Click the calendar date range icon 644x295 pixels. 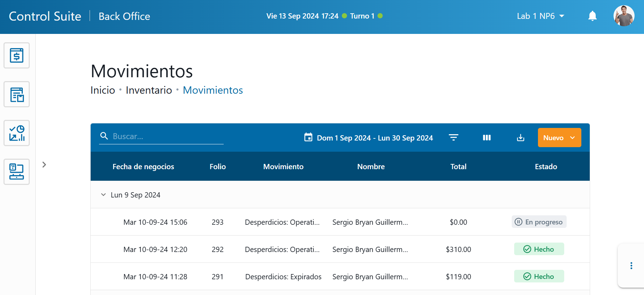pyautogui.click(x=308, y=137)
